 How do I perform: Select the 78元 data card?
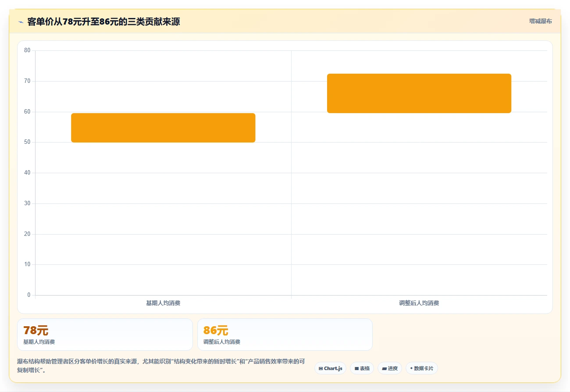(x=105, y=335)
